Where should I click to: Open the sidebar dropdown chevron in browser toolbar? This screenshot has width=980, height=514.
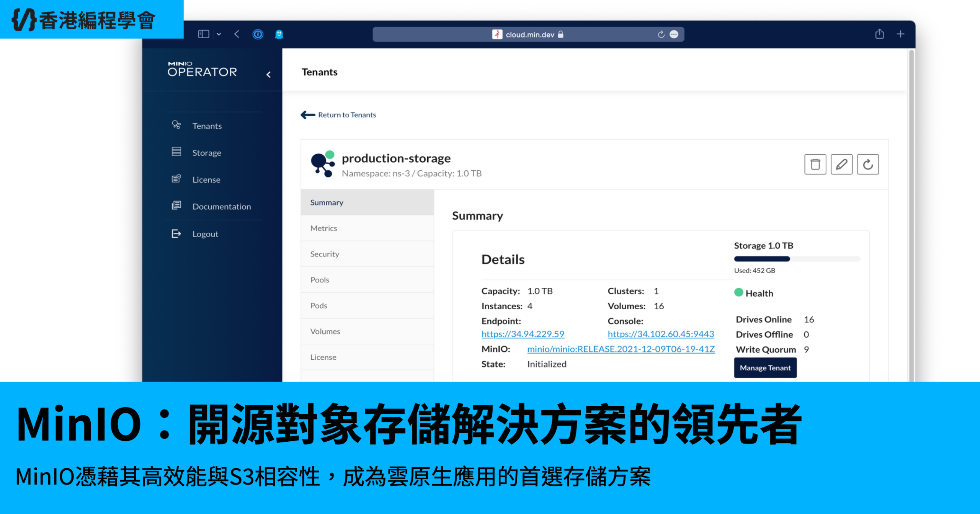(x=219, y=34)
